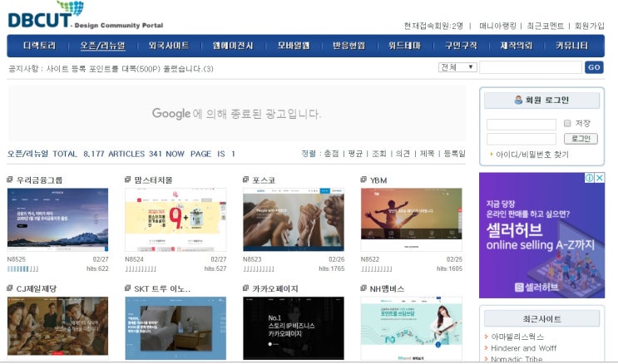Sort listings by 등록일
This screenshot has height=364, width=618.
(454, 154)
